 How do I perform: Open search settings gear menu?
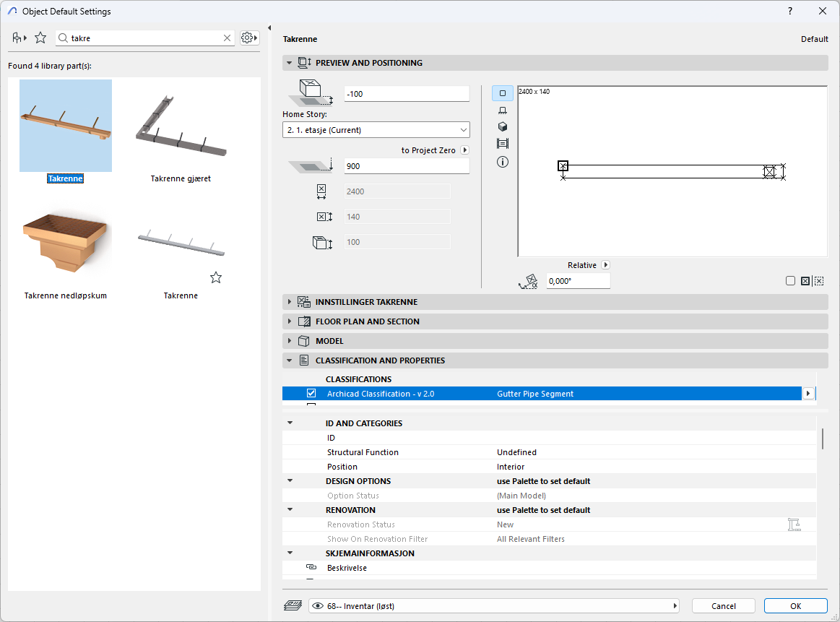click(x=249, y=38)
